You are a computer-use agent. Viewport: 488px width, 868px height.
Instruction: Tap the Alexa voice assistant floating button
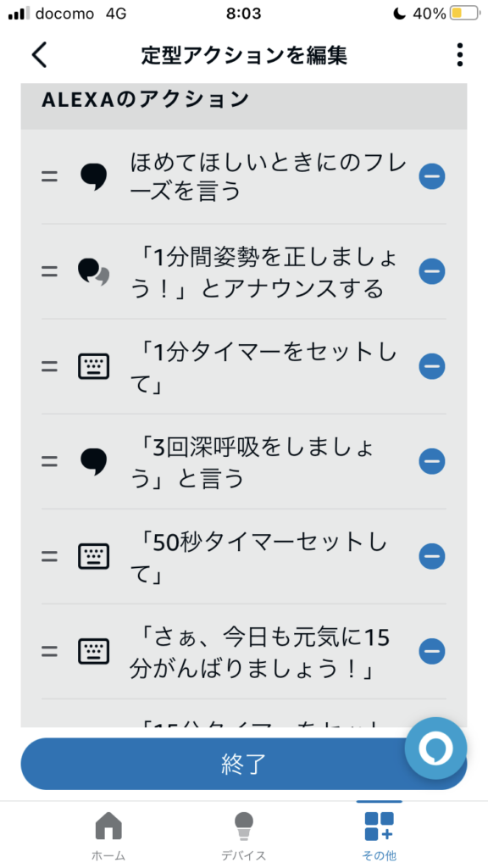pos(435,748)
